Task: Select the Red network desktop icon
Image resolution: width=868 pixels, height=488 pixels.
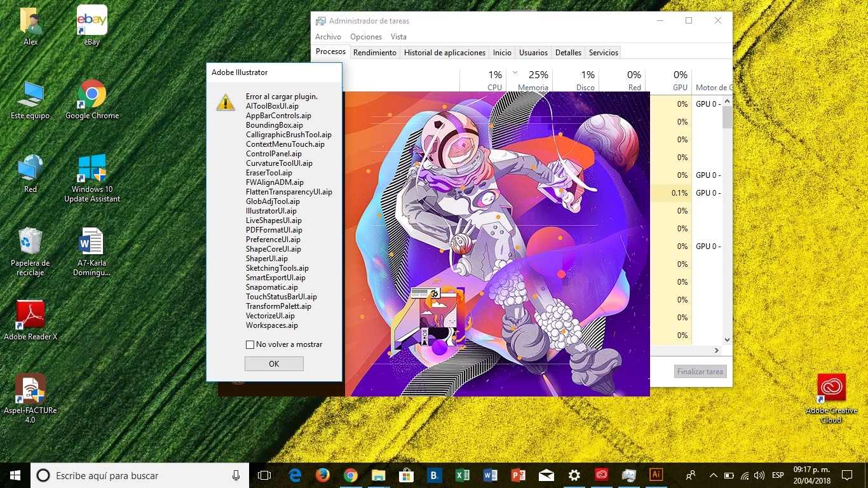Action: pyautogui.click(x=31, y=173)
